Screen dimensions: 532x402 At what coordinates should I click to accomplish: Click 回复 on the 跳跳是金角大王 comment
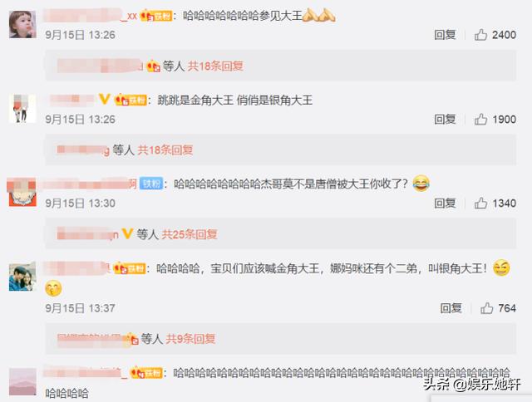pos(445,120)
